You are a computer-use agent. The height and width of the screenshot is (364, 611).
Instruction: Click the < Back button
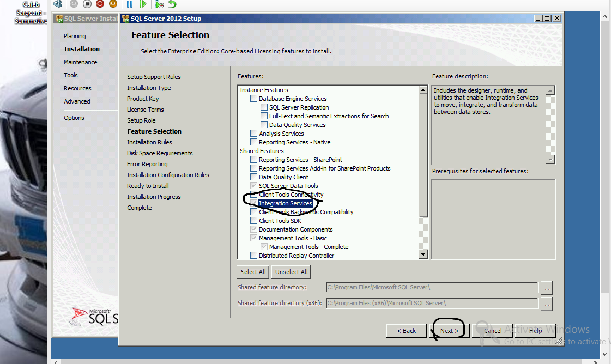tap(406, 331)
